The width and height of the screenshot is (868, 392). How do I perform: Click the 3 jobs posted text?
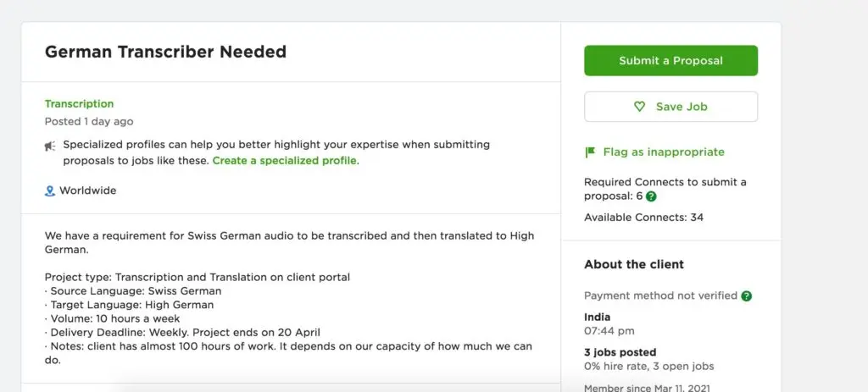(x=620, y=352)
